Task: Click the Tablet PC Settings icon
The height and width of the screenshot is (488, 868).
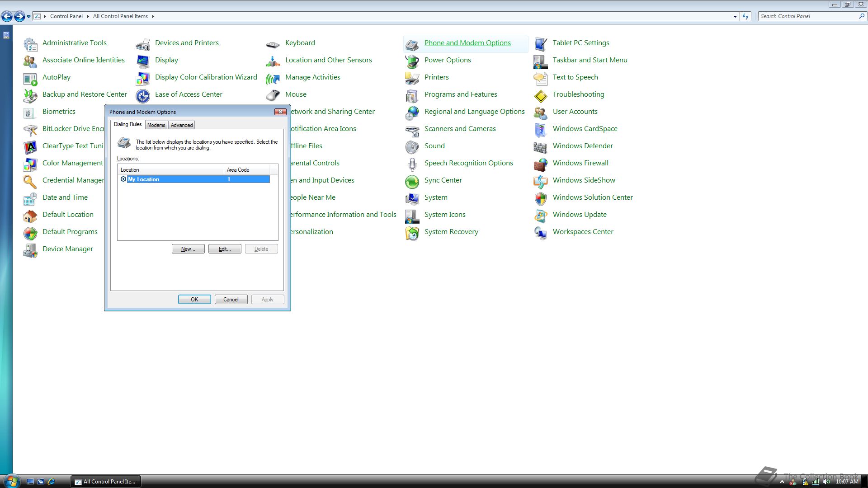Action: [x=541, y=44]
